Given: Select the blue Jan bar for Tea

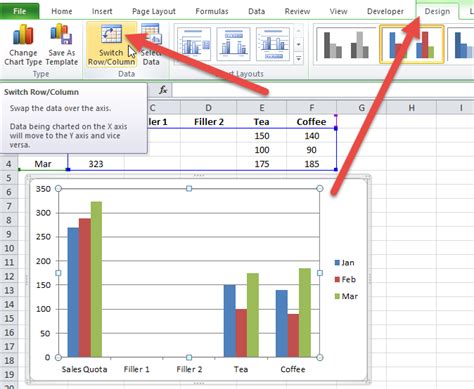Looking at the screenshot, I should coord(229,321).
